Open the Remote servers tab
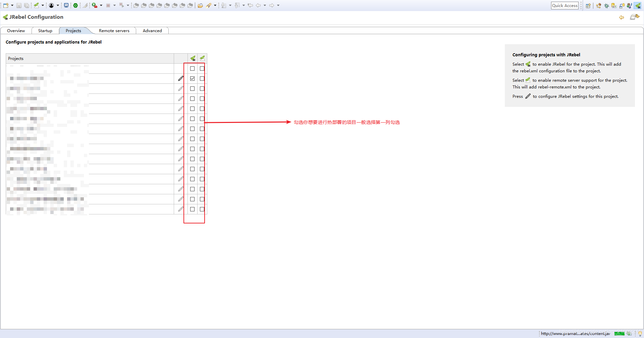This screenshot has width=644, height=338. (114, 31)
